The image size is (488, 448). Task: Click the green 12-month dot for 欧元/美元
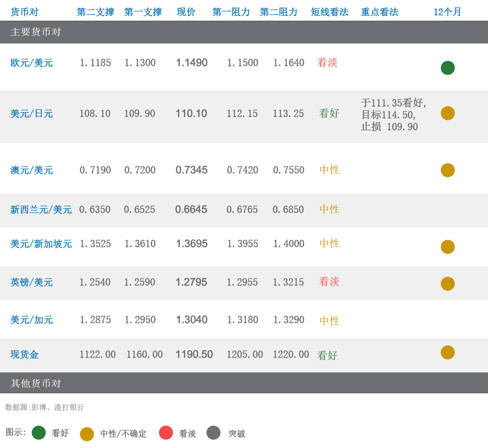point(448,68)
